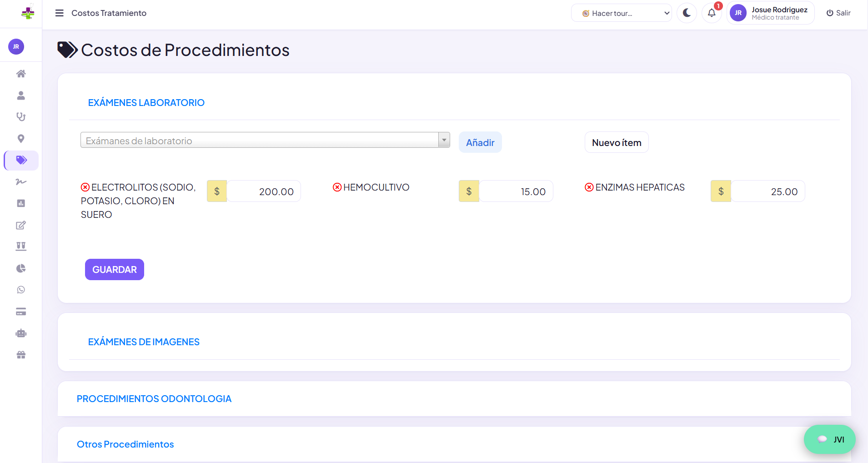Remove ENZIMAS HEPATICAS with its red X icon
The width and height of the screenshot is (868, 463).
589,187
